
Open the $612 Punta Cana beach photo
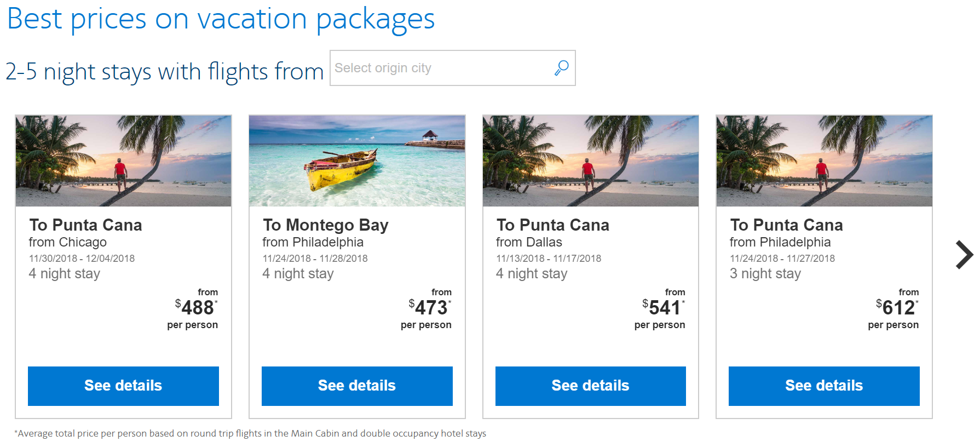(x=824, y=161)
